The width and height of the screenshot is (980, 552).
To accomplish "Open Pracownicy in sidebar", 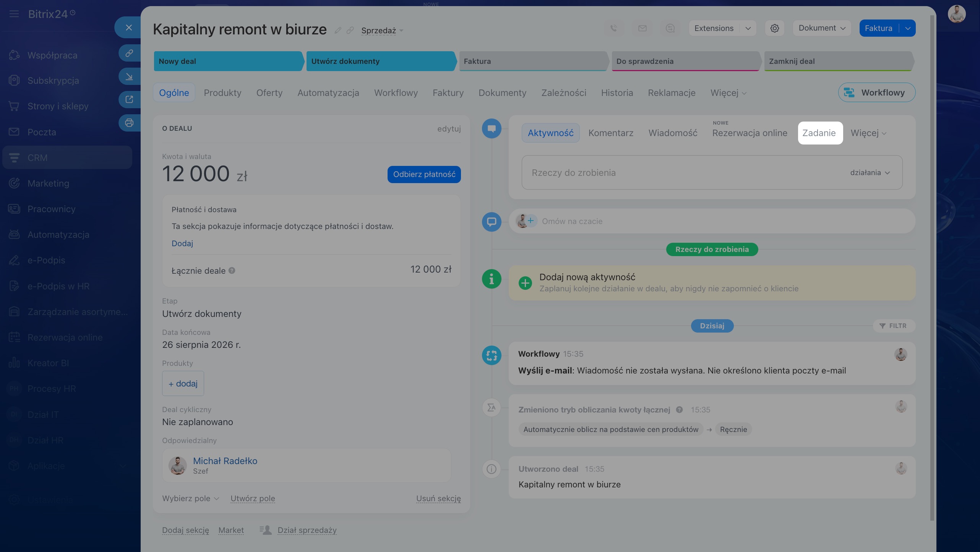I will (51, 209).
